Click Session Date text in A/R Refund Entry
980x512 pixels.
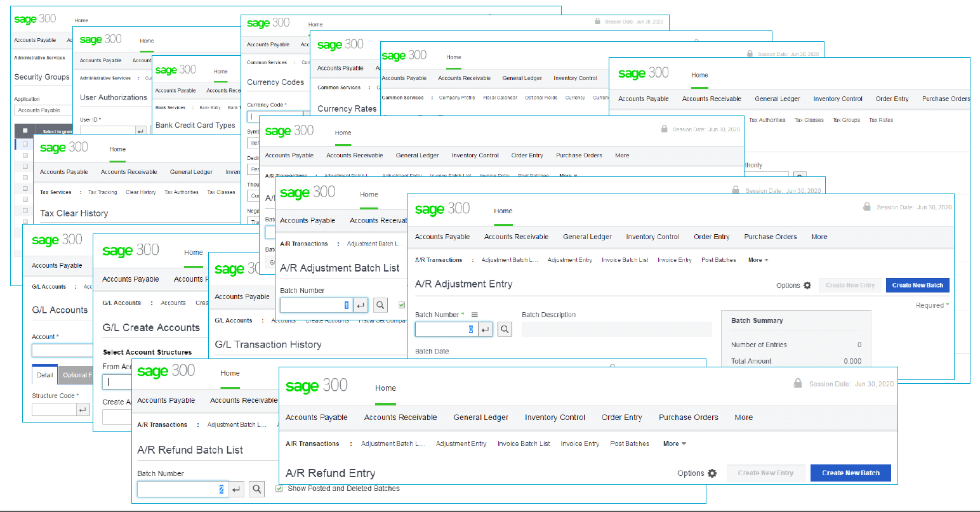coord(851,384)
